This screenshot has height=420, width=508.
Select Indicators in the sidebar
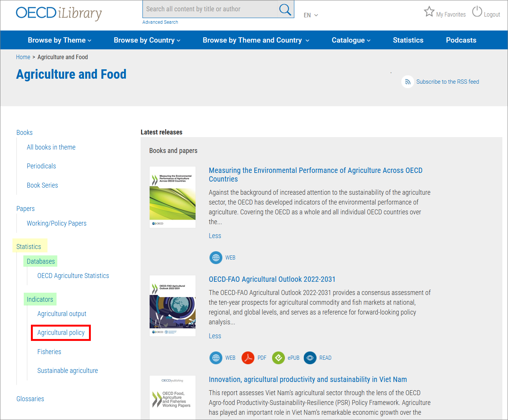[x=40, y=299]
